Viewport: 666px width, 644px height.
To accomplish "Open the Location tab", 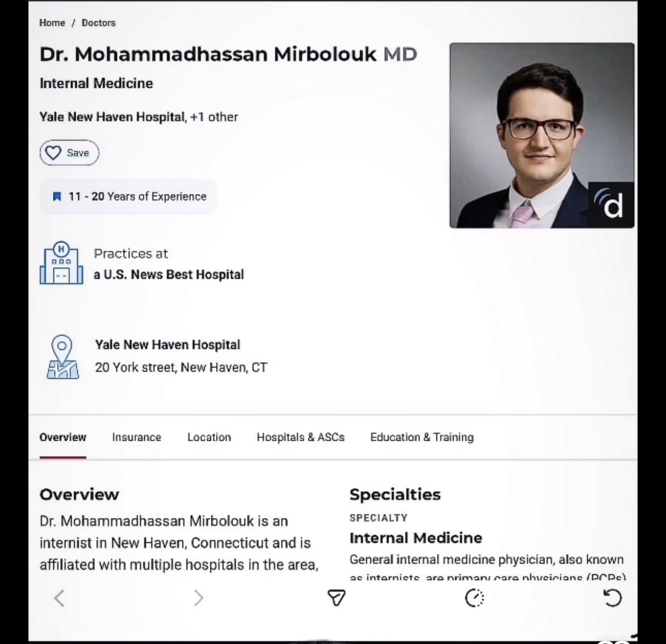I will coord(209,437).
